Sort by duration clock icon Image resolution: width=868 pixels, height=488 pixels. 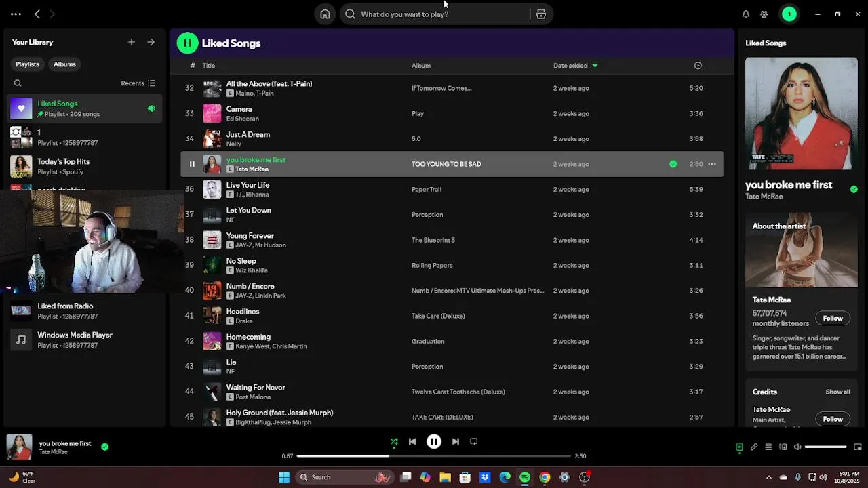click(698, 66)
